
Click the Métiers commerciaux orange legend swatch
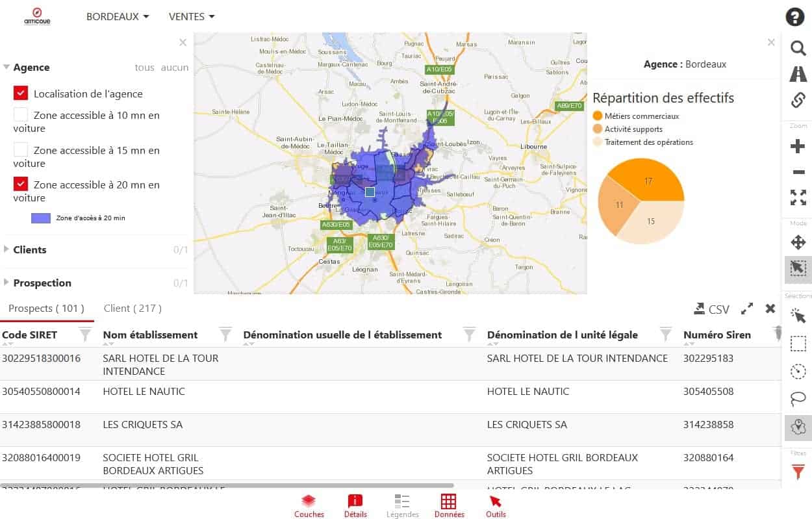pyautogui.click(x=598, y=116)
